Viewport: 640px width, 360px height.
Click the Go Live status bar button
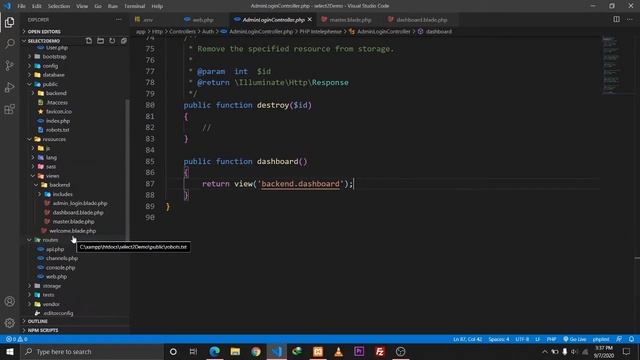tap(575, 339)
